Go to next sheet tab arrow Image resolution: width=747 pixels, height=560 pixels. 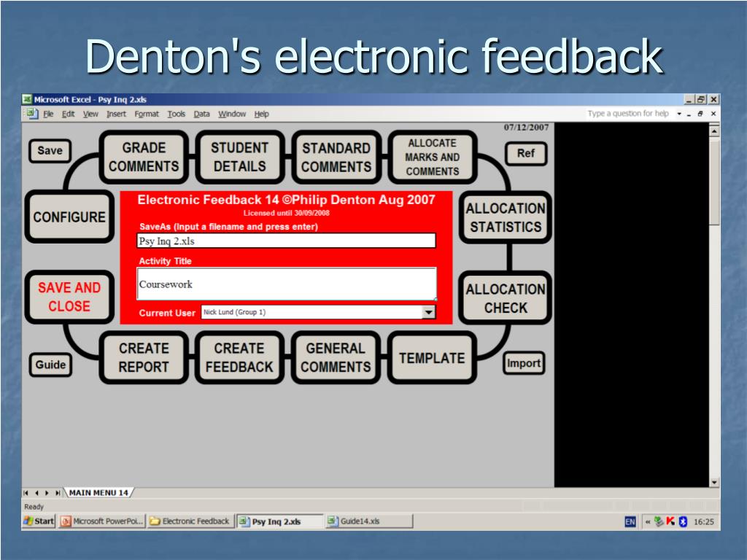(47, 493)
